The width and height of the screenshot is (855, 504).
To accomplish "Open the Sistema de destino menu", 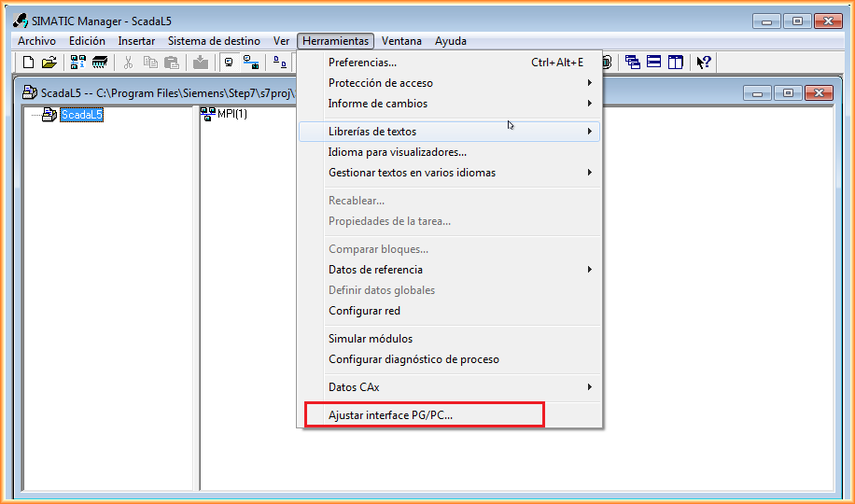I will (x=214, y=41).
